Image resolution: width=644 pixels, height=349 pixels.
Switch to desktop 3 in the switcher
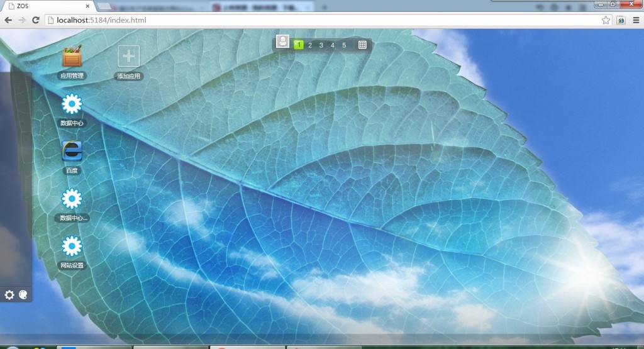[321, 45]
